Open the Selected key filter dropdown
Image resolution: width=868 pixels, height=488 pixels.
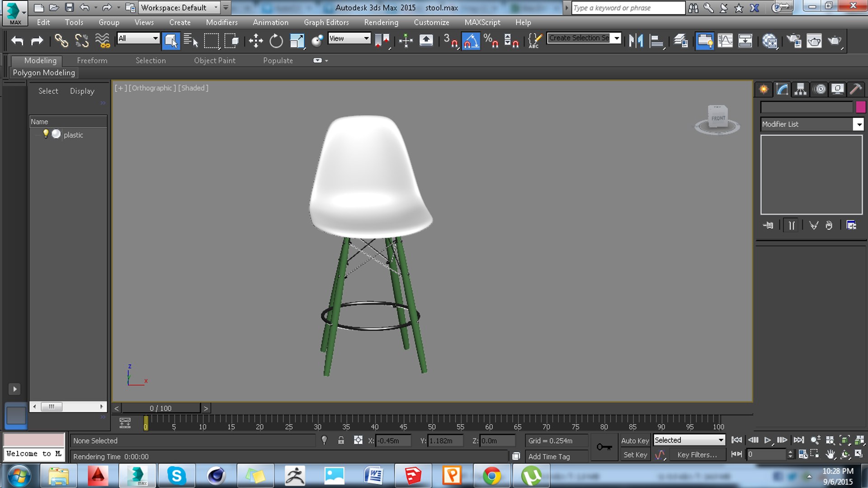689,440
